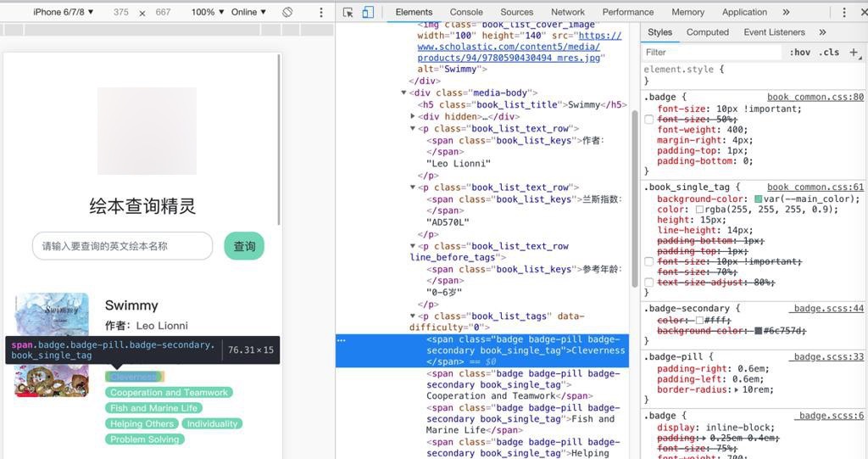The width and height of the screenshot is (868, 459).
Task: Open the _badge.scss:44 source link
Action: (826, 308)
